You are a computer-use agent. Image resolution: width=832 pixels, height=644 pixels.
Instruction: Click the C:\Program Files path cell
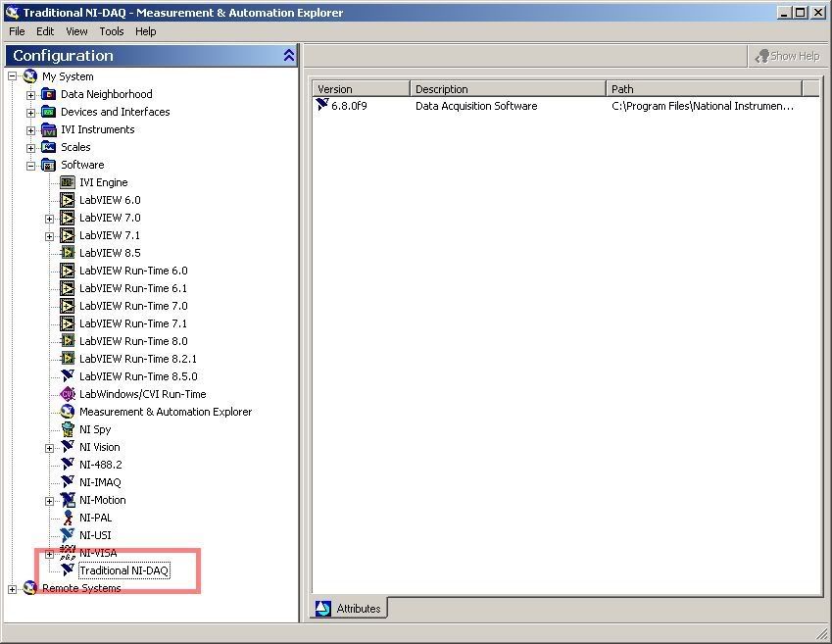click(x=703, y=106)
